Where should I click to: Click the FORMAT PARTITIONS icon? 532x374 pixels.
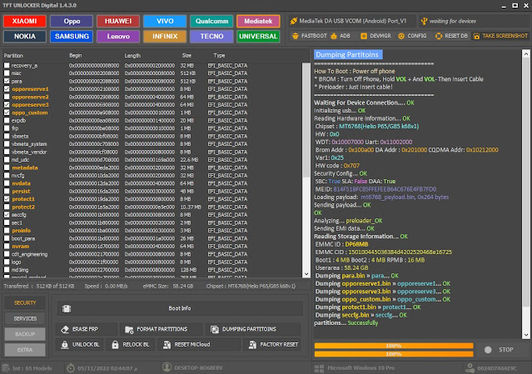tap(129, 329)
